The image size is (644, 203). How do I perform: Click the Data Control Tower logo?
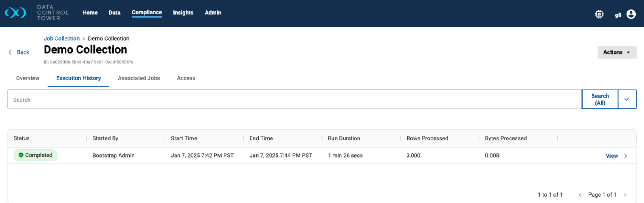click(15, 13)
